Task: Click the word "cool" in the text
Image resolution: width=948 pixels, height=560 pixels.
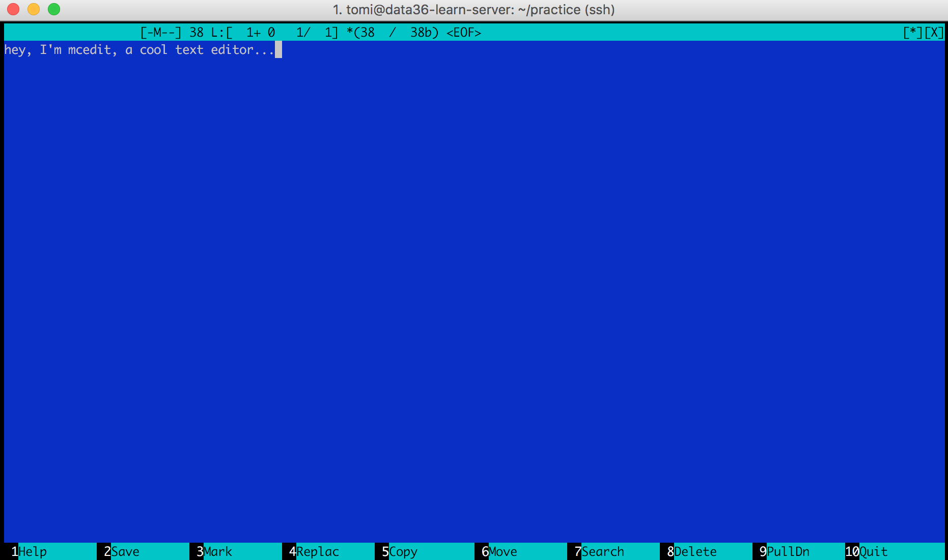Action: tap(153, 50)
